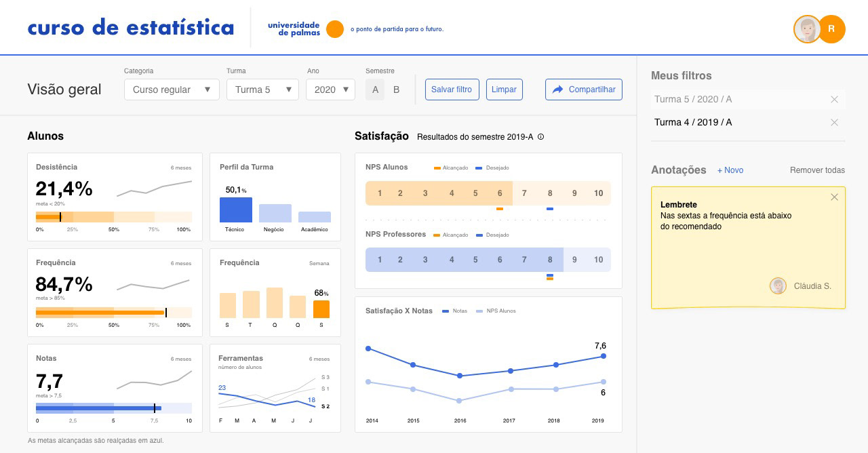This screenshot has width=868, height=453.
Task: Click the Notas legend in Satisfação X Notas
Action: click(x=455, y=311)
